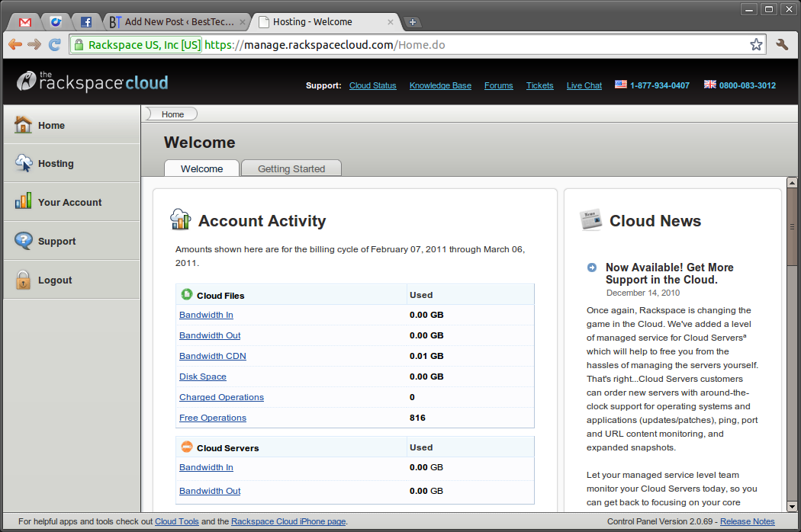Click the Logout padlock icon

(21, 280)
